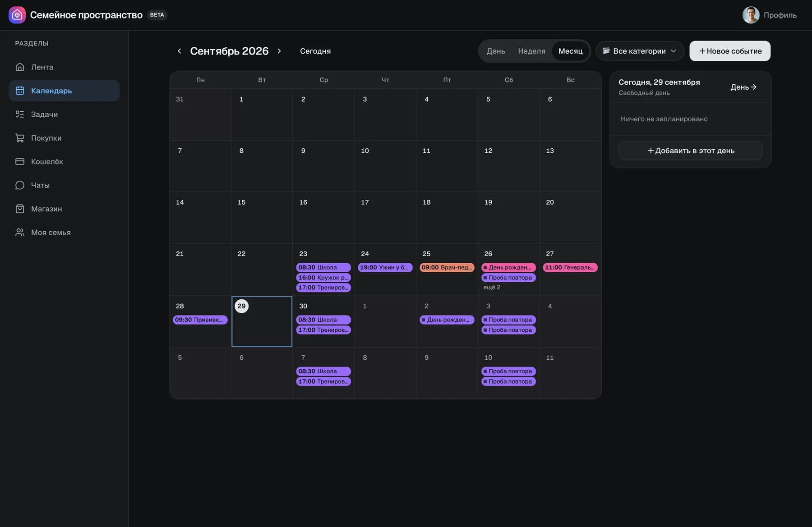Image resolution: width=812 pixels, height=527 pixels.
Task: Open День рожден event on 26th
Action: tap(508, 267)
